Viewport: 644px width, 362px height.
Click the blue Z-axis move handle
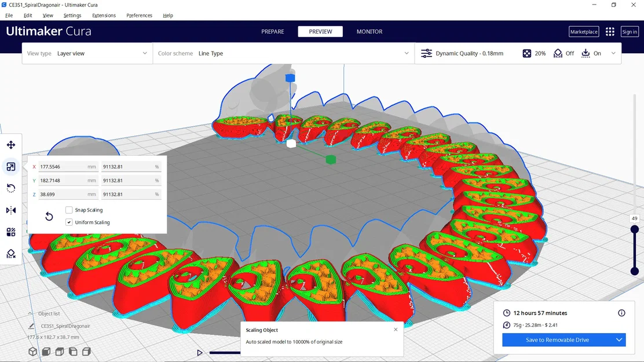(290, 78)
